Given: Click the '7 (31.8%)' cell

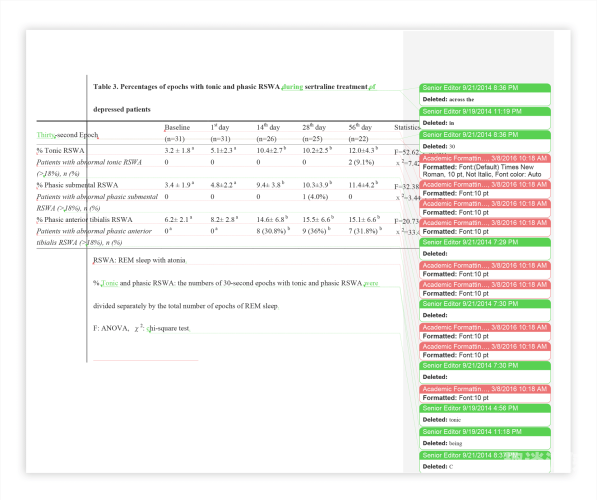Looking at the screenshot, I should 365,231.
